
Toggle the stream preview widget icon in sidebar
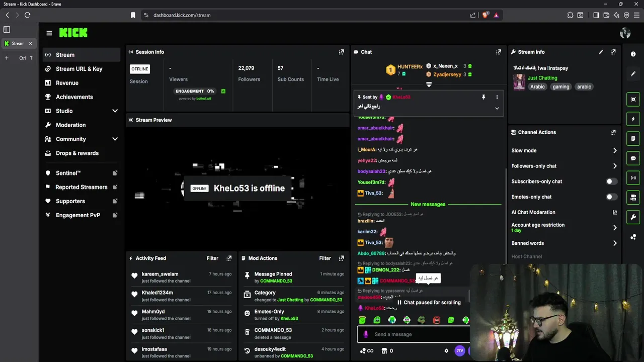(633, 99)
